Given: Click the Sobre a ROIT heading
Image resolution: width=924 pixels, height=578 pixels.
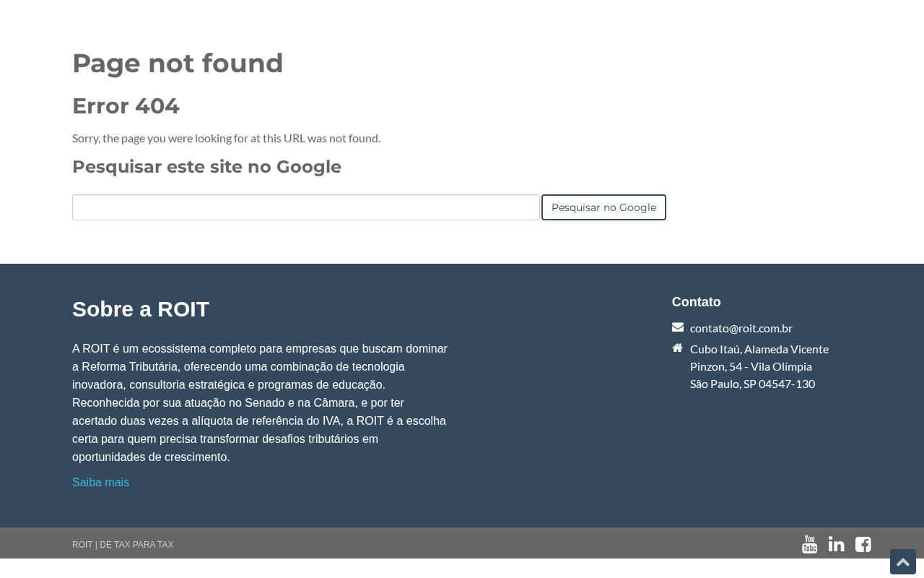Looking at the screenshot, I should pyautogui.click(x=141, y=309).
